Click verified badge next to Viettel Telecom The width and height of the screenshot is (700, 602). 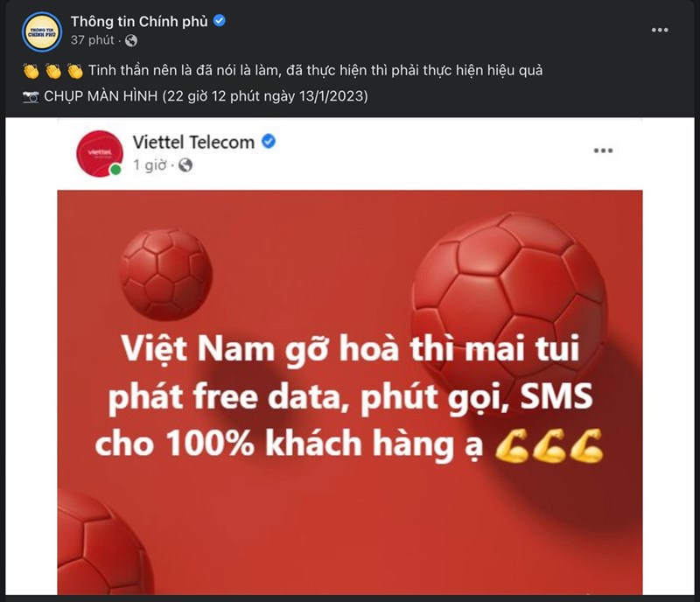coord(269,142)
